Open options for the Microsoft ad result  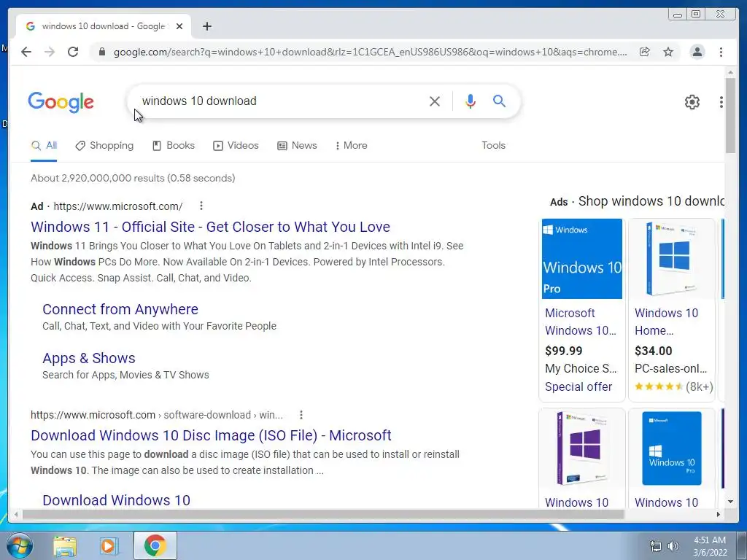tap(201, 206)
